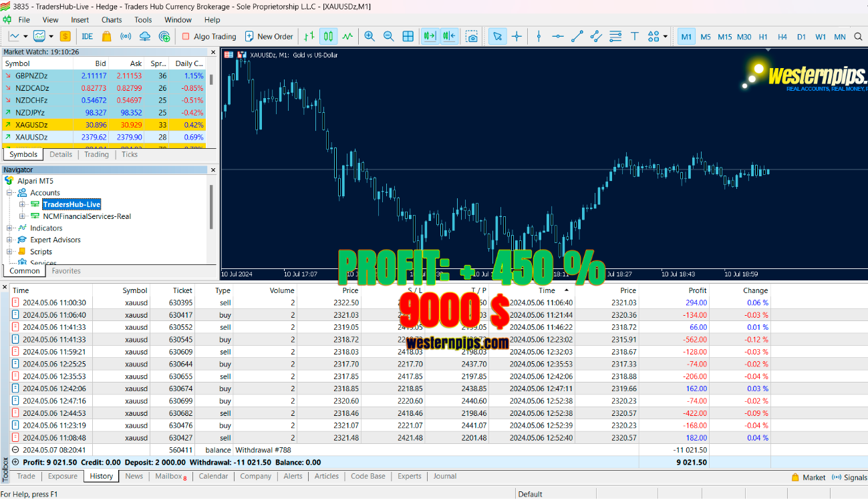The image size is (868, 500).
Task: Open shapes objects dropdown arrow
Action: pos(666,36)
